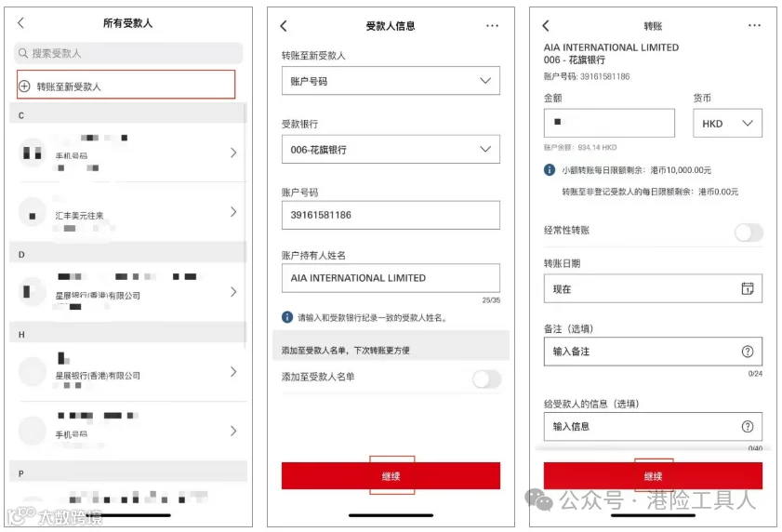Tap info icon beside 请输入和受款银行纪录一致
Image resolution: width=782 pixels, height=532 pixels.
tap(287, 317)
